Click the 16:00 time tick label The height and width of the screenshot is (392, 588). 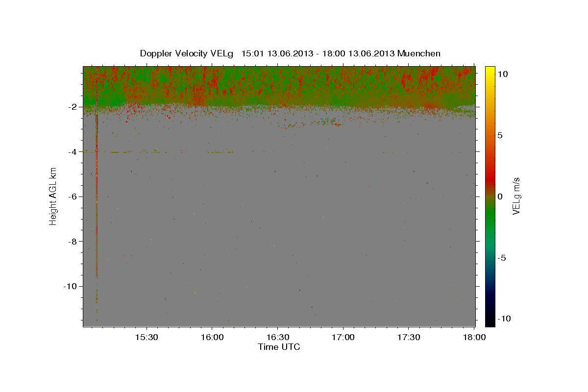coord(212,338)
